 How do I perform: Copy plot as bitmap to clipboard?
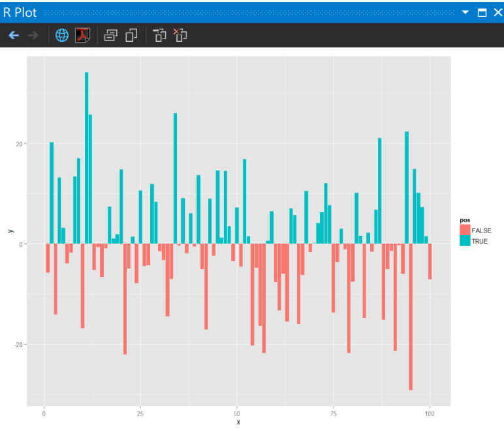click(110, 35)
